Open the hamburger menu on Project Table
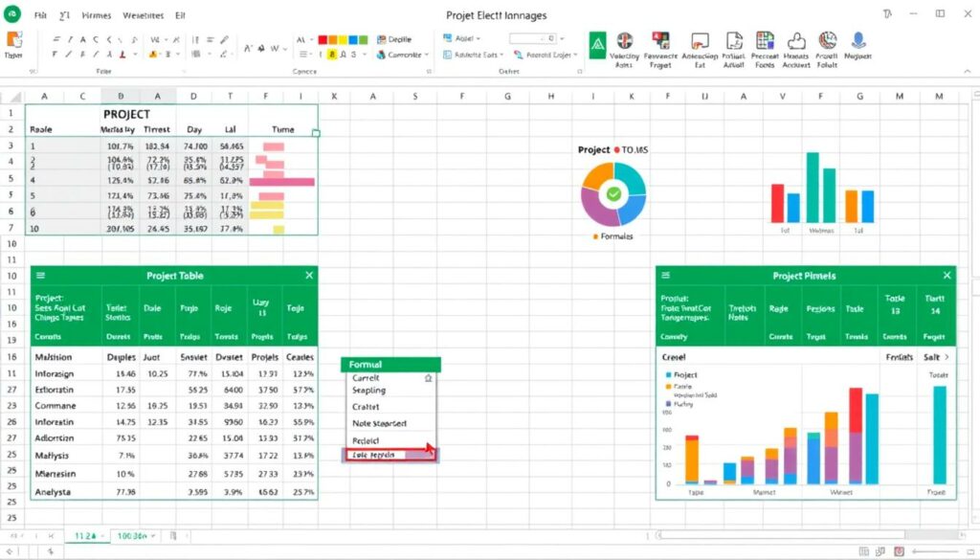 click(40, 276)
